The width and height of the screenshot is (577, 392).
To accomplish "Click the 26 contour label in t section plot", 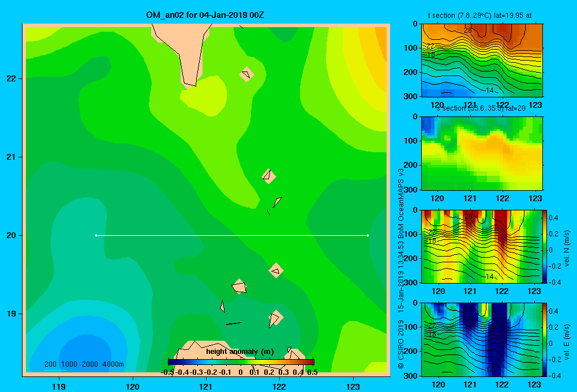I will [468, 31].
